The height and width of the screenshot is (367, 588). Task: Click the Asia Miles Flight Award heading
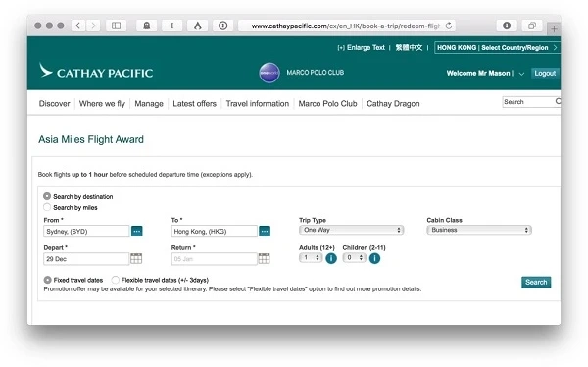(91, 139)
